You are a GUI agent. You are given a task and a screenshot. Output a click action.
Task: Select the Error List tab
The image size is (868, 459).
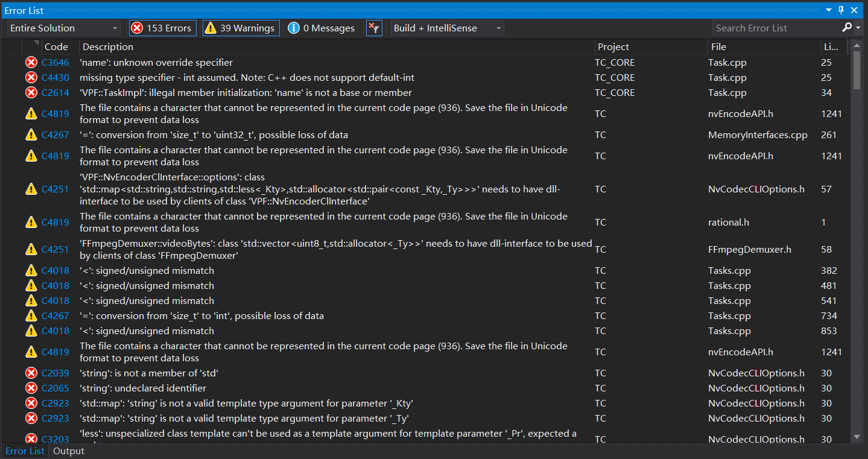click(25, 451)
